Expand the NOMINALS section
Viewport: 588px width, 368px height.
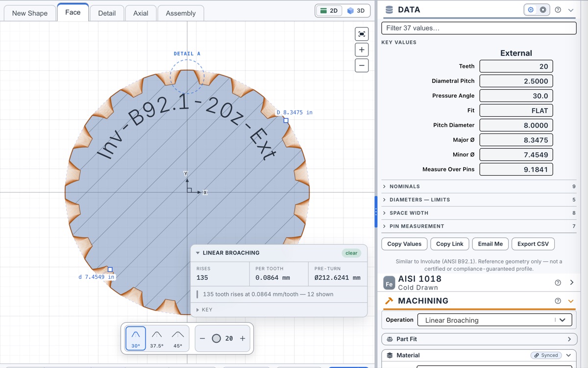point(479,186)
